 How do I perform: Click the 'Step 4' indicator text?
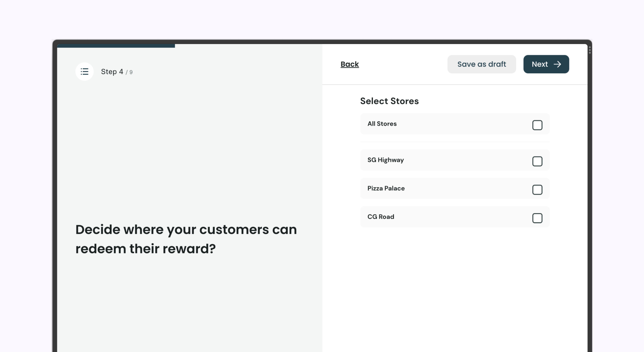click(x=112, y=72)
